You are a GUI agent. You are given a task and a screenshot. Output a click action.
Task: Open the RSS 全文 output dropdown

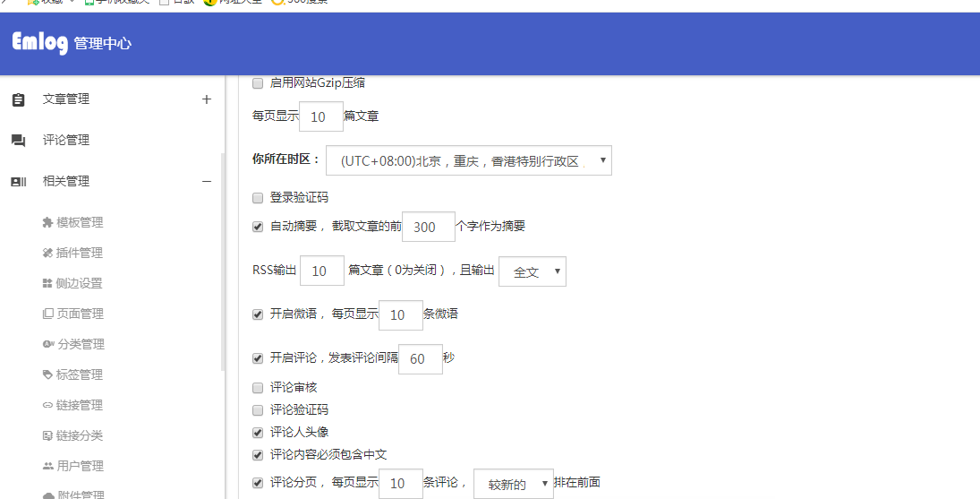click(533, 271)
